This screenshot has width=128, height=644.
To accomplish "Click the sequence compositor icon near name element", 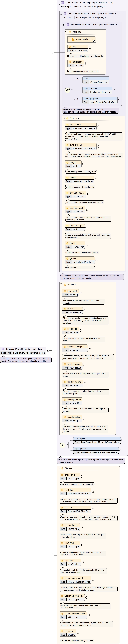I will tap(67, 90).
